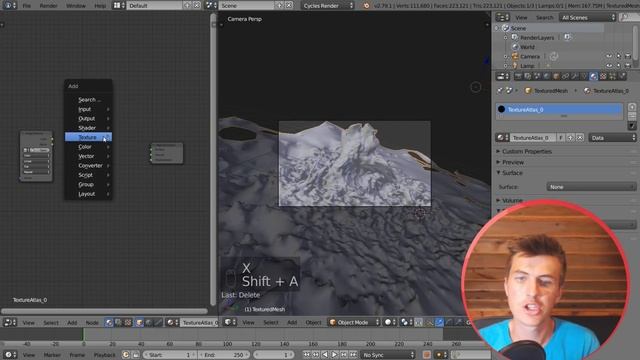The width and height of the screenshot is (640, 360).
Task: Click the TexturedMesh object icon in properties breadcrumb
Action: click(x=528, y=91)
